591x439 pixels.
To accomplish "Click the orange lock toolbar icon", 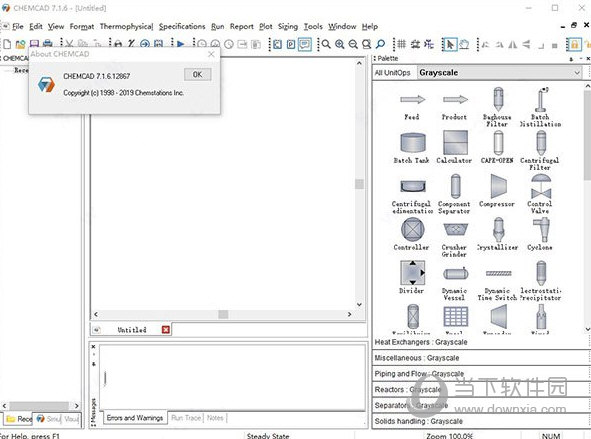I will click(574, 45).
